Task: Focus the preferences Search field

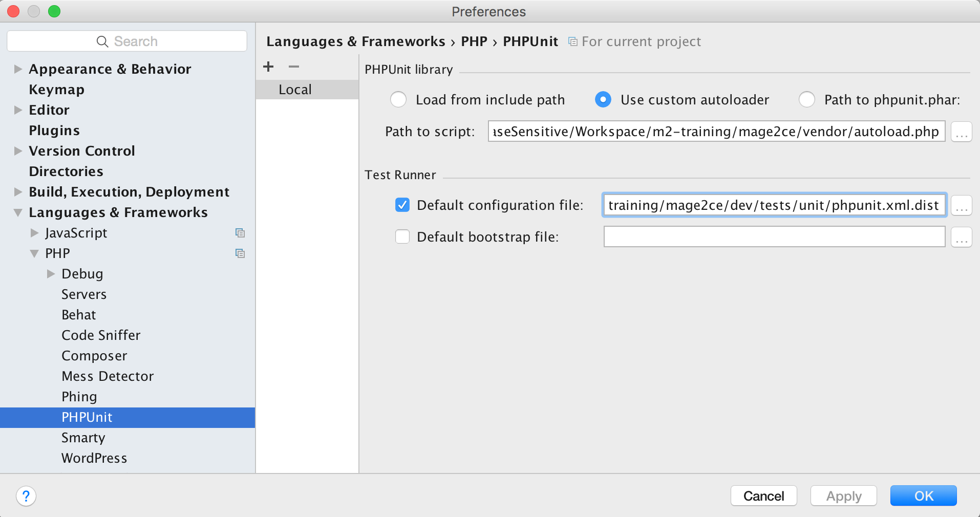Action: coord(127,41)
